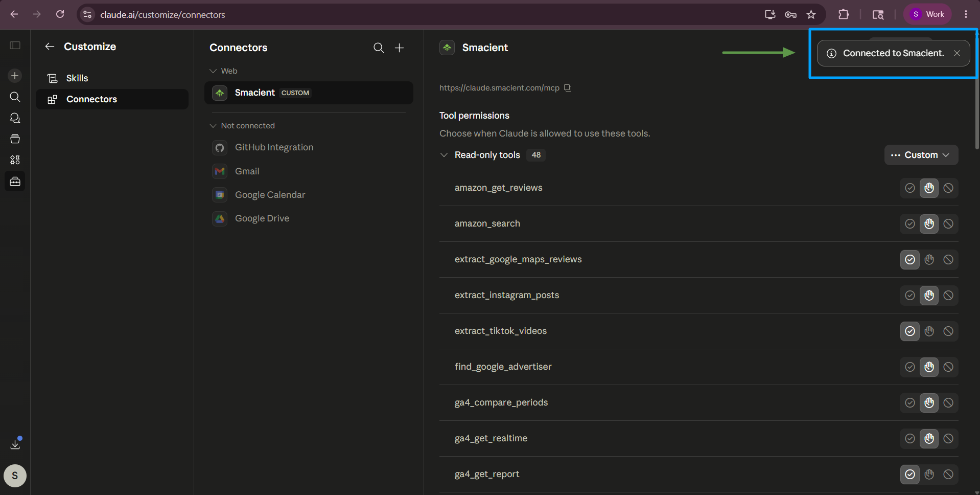Click the extract_google_maps_reviews tool name
Image resolution: width=980 pixels, height=495 pixels.
pyautogui.click(x=518, y=260)
